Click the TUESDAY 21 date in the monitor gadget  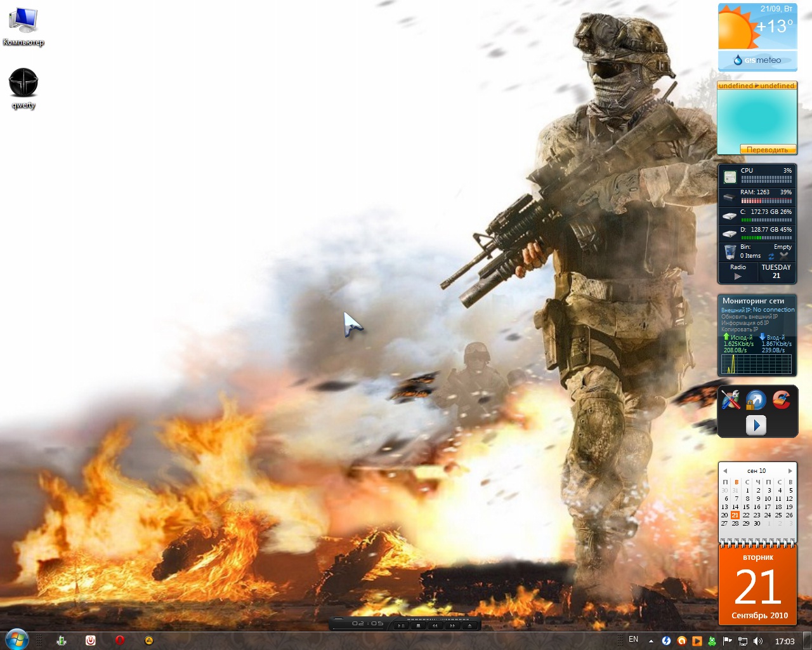pos(776,272)
